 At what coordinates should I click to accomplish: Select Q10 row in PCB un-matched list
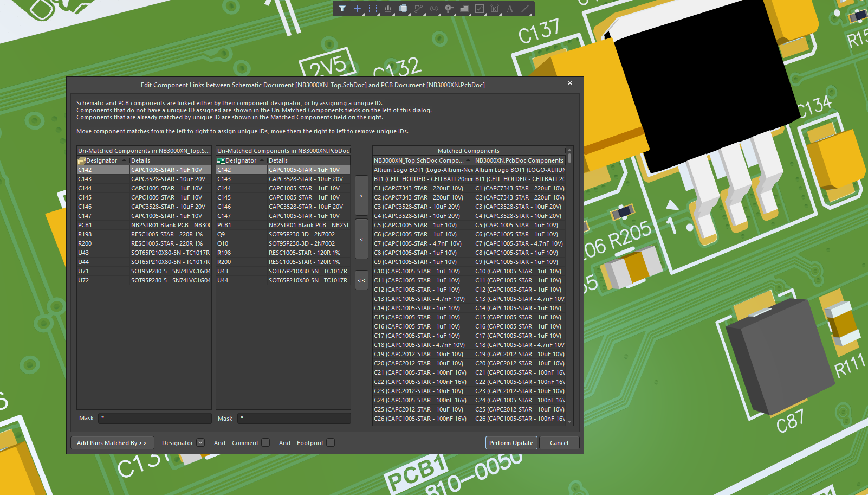(x=283, y=243)
